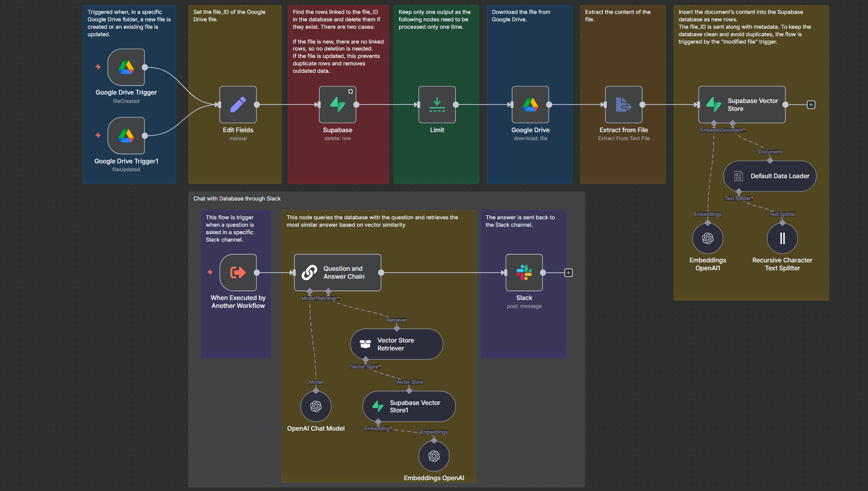The image size is (868, 491).
Task: Open the OpenAI Chat Model node
Action: (316, 406)
